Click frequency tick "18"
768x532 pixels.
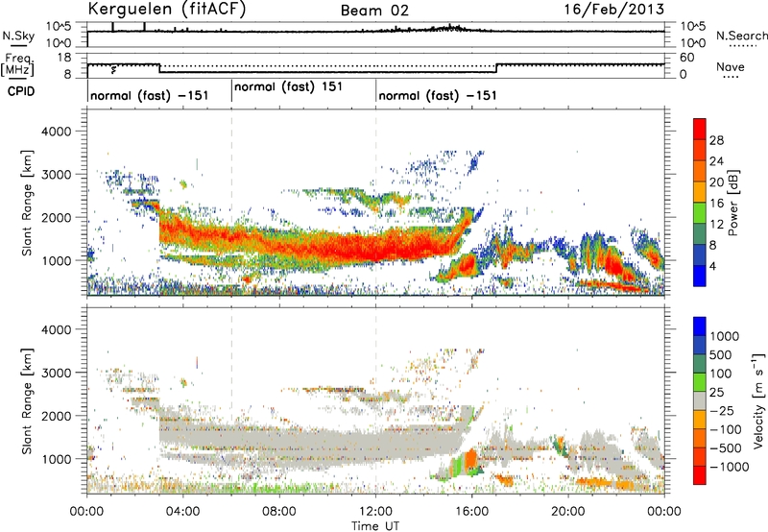[63, 58]
